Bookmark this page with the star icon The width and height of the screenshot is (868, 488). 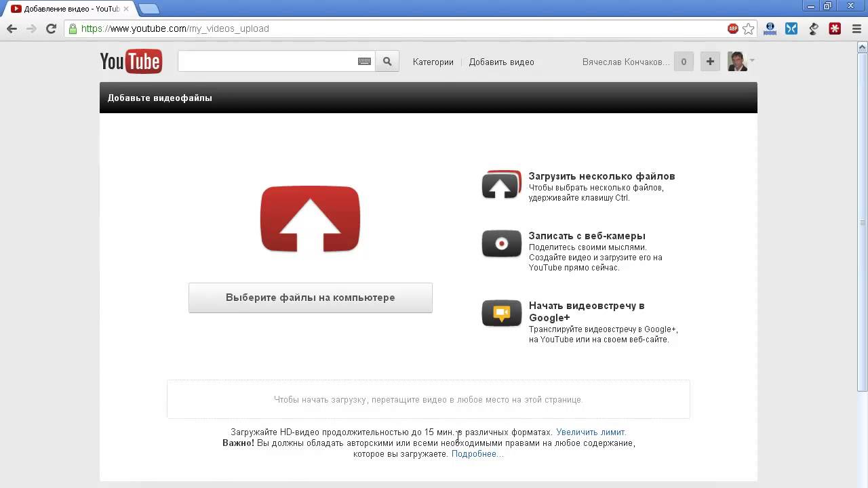(x=748, y=28)
